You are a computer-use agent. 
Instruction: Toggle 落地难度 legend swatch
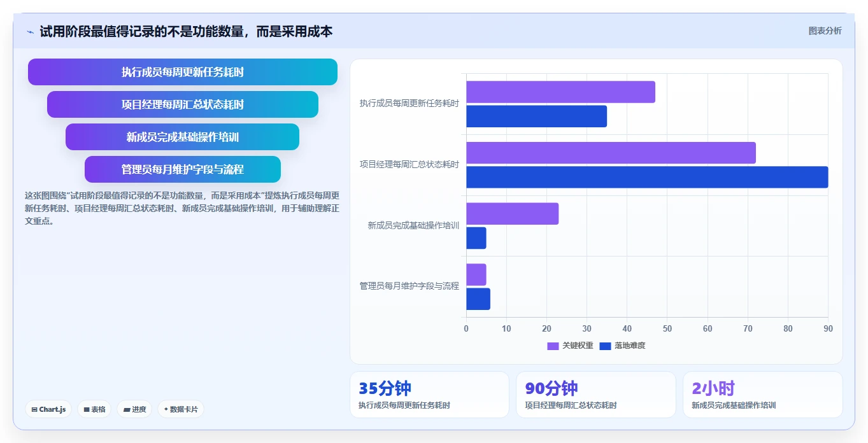(605, 346)
